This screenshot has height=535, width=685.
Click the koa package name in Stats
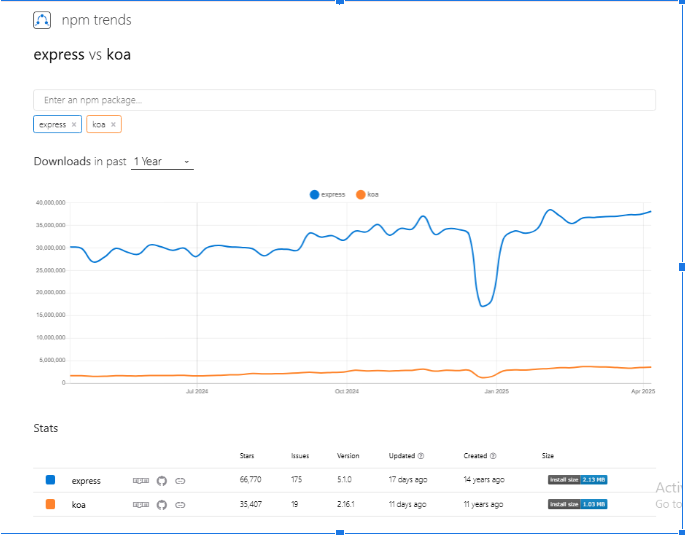click(x=79, y=506)
